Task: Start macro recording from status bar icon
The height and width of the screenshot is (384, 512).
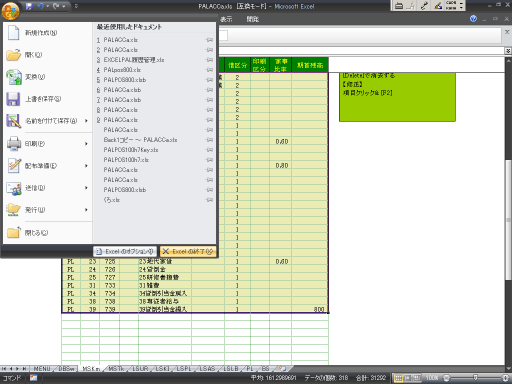Action: coord(34,378)
